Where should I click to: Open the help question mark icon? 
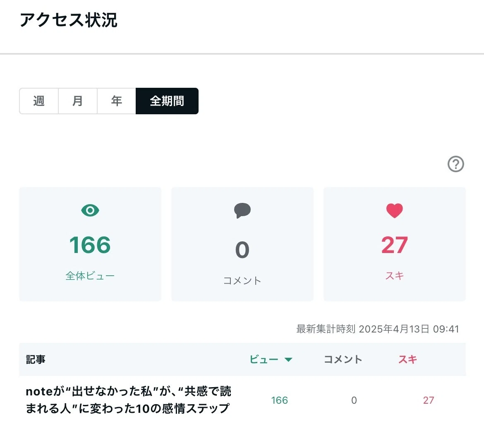tap(455, 164)
